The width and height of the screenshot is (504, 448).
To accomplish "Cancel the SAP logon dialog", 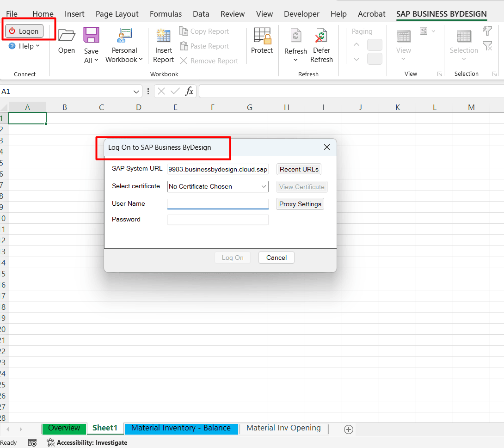I will (276, 258).
